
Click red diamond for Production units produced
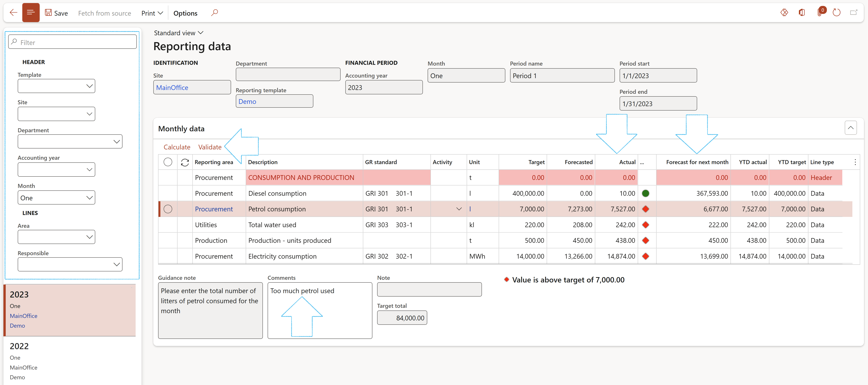[645, 240]
